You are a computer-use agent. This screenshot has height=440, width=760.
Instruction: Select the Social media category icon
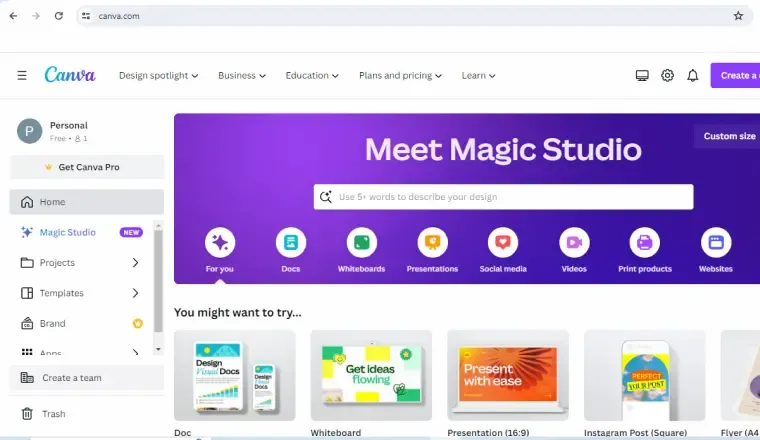click(x=503, y=242)
